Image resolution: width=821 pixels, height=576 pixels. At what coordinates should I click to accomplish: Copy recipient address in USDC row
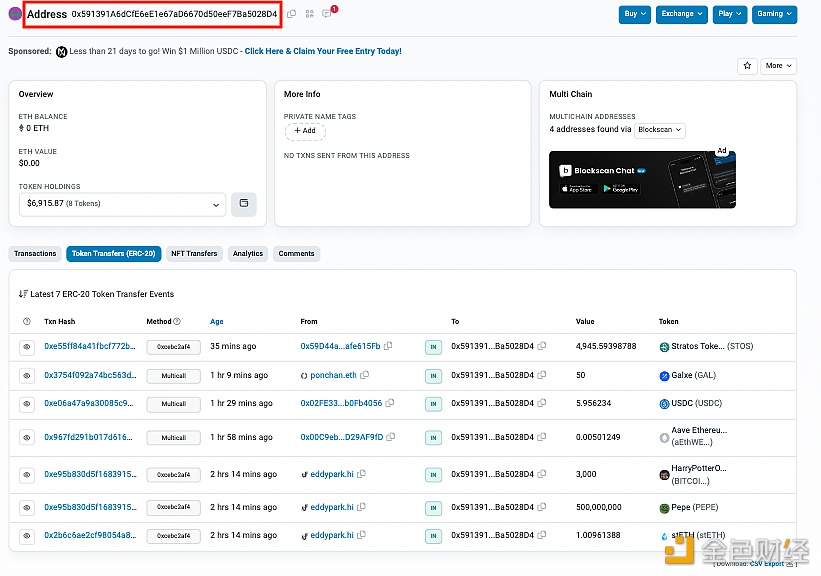pyautogui.click(x=542, y=403)
